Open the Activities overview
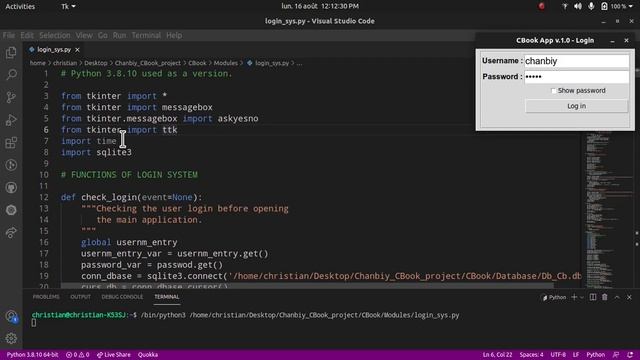 coord(20,6)
